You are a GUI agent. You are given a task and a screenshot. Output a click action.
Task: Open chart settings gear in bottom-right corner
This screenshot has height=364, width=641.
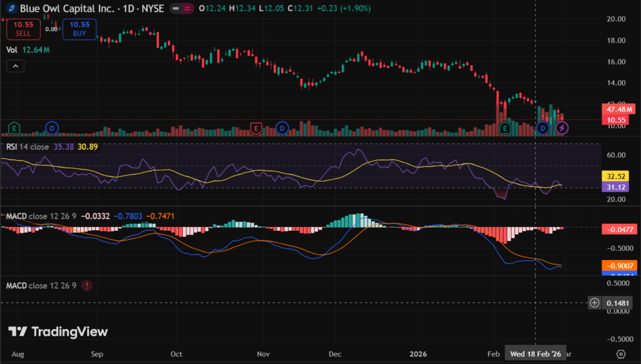coord(620,353)
